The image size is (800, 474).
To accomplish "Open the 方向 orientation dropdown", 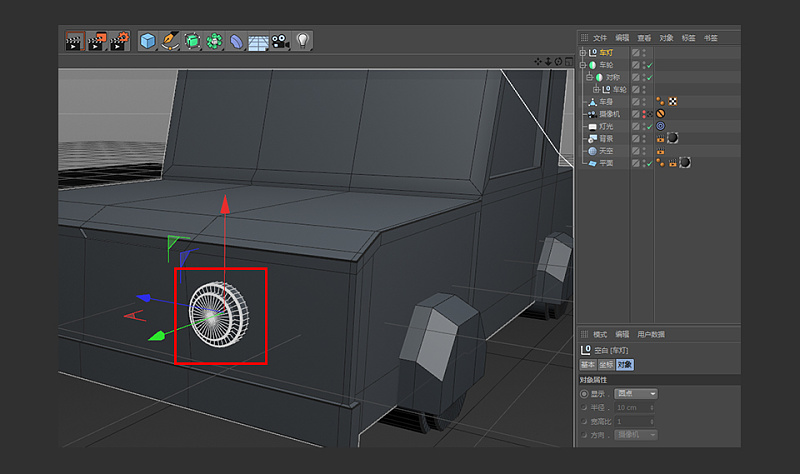I will click(636, 435).
